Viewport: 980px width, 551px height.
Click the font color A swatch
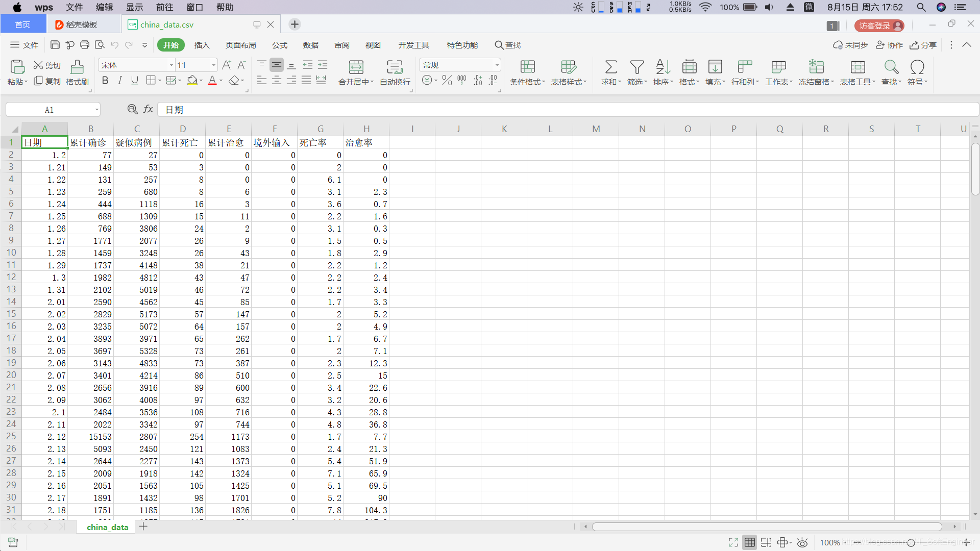pos(212,80)
